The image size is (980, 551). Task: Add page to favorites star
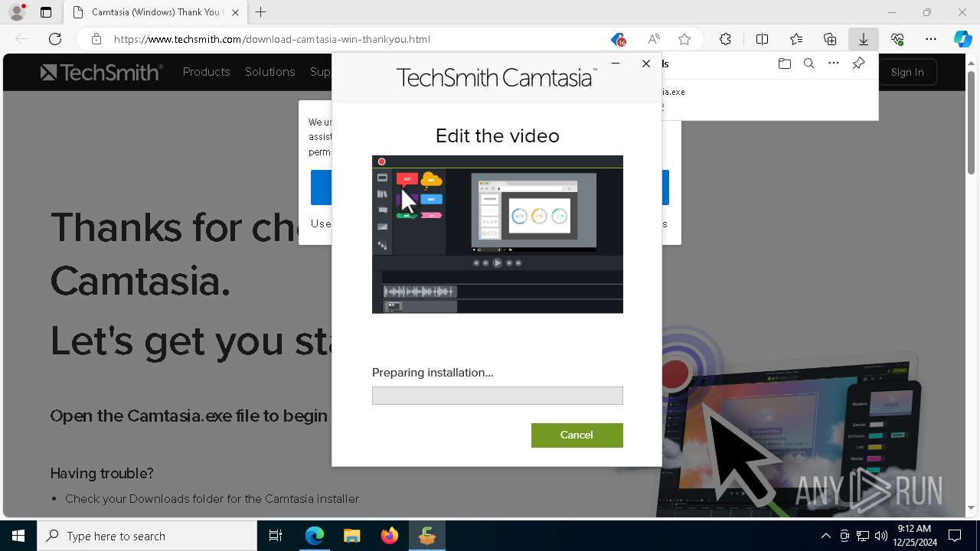point(684,39)
